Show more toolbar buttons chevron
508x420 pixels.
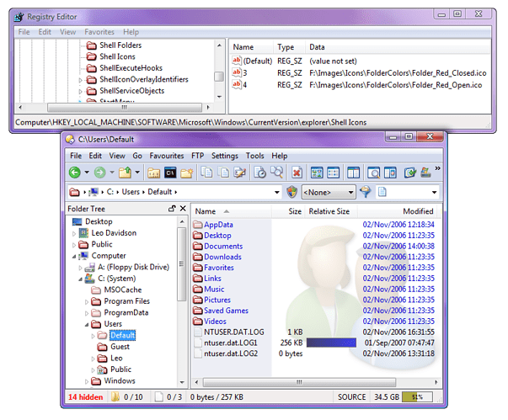(438, 168)
